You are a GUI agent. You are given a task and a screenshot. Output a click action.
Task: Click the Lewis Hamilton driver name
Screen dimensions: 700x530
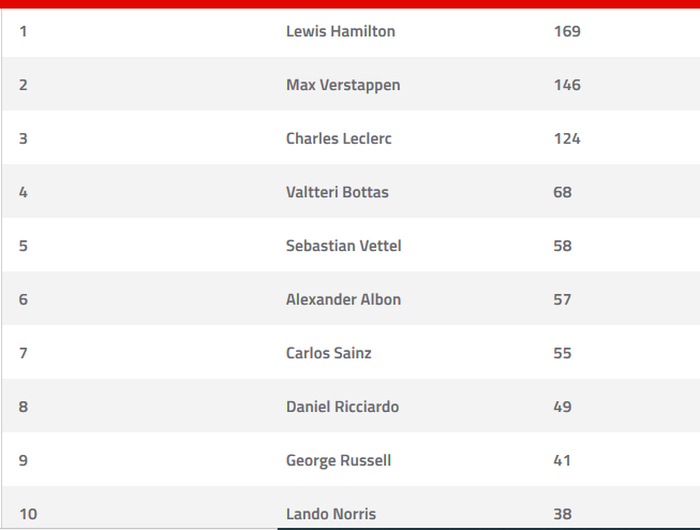coord(340,31)
